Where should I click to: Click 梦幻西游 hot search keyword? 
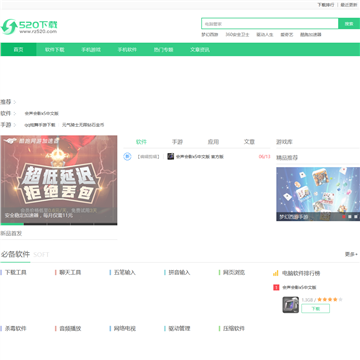(210, 34)
